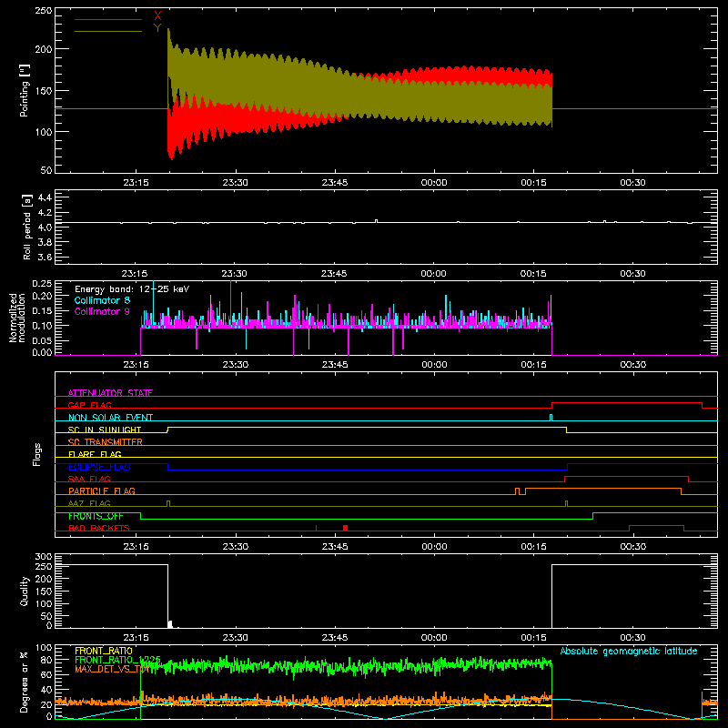The image size is (728, 728).
Task: Select the FLARE_FLAG label
Action: [x=95, y=454]
